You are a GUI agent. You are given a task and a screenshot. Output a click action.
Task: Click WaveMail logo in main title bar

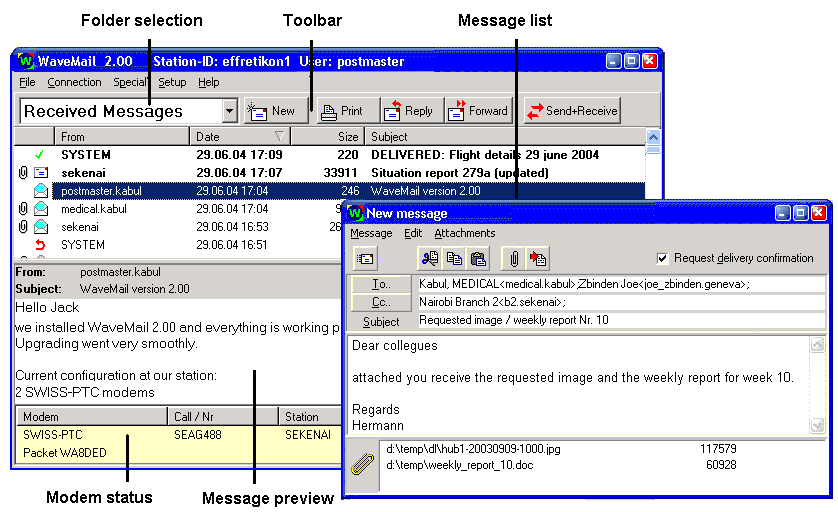pyautogui.click(x=26, y=61)
